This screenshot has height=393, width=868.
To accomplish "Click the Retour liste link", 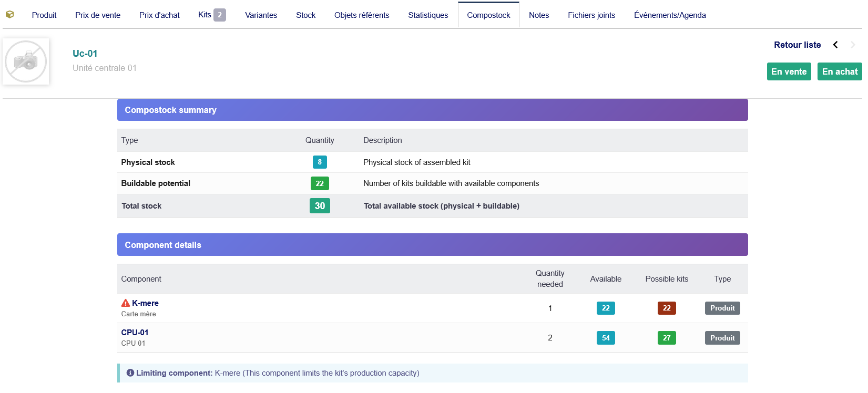I will tap(797, 45).
